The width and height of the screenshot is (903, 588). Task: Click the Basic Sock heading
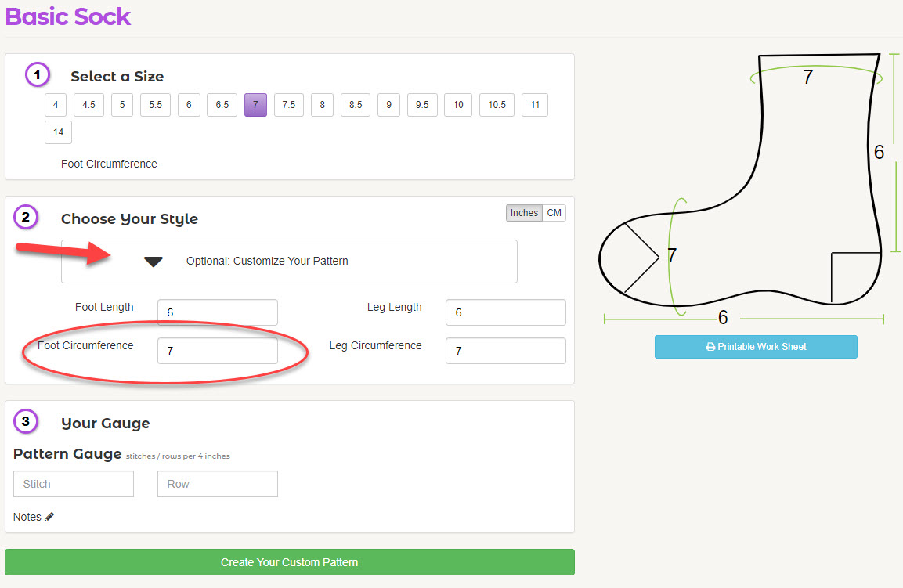pos(68,16)
